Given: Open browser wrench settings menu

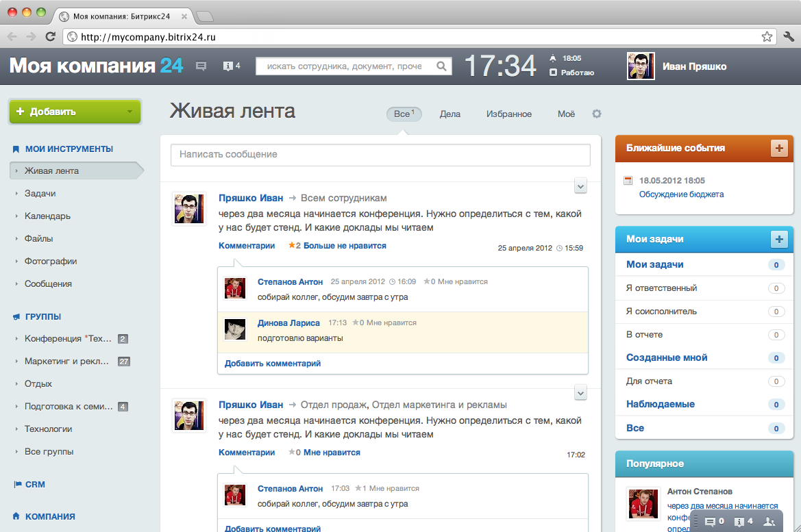Looking at the screenshot, I should pyautogui.click(x=789, y=37).
